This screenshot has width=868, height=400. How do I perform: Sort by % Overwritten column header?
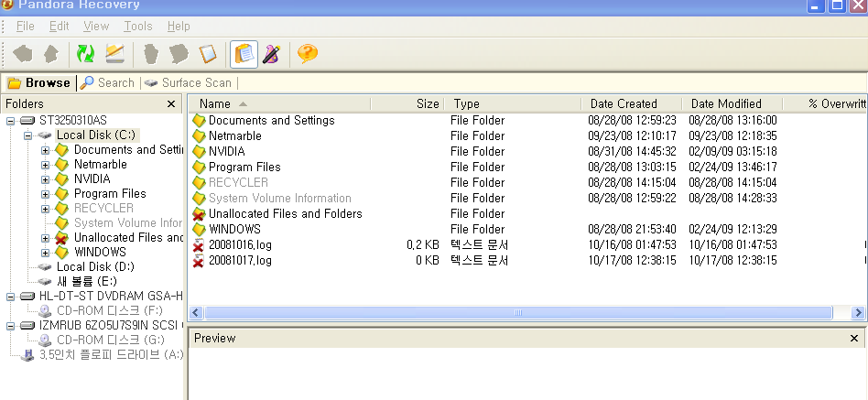[x=825, y=104]
